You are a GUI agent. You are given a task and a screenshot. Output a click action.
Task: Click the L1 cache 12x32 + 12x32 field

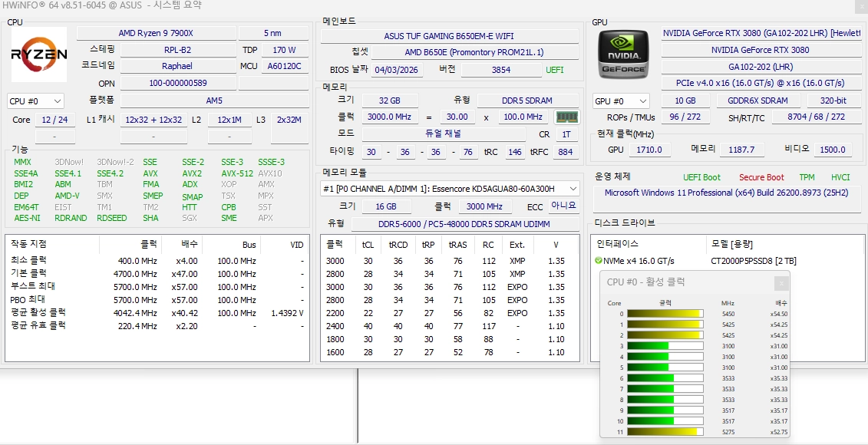point(154,120)
